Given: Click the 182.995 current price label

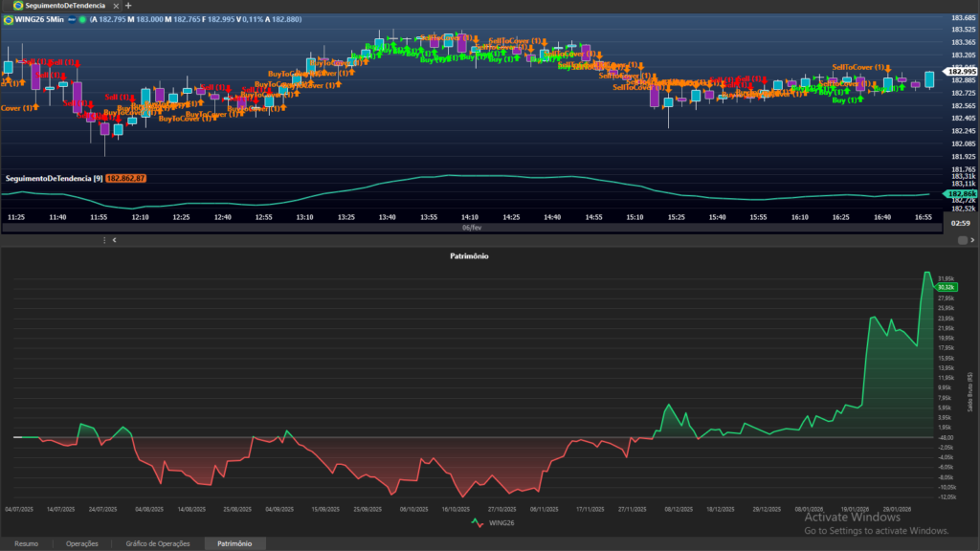Looking at the screenshot, I should [x=961, y=72].
